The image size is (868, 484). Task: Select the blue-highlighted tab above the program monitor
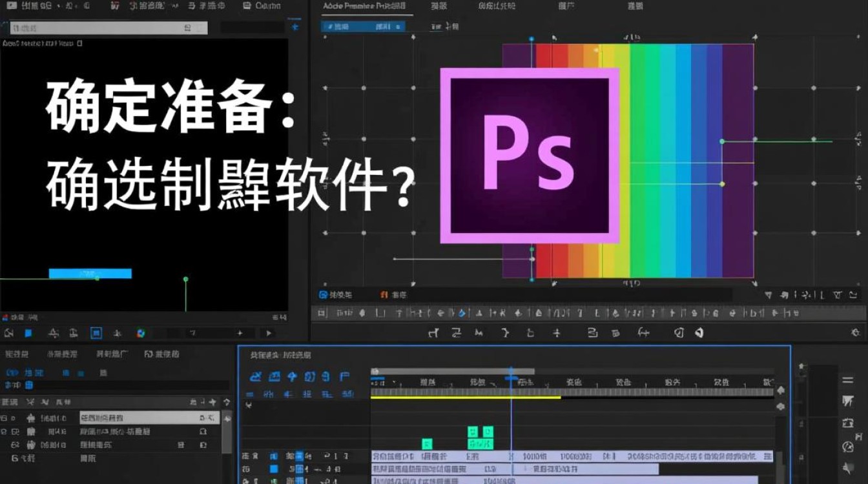pyautogui.click(x=363, y=26)
